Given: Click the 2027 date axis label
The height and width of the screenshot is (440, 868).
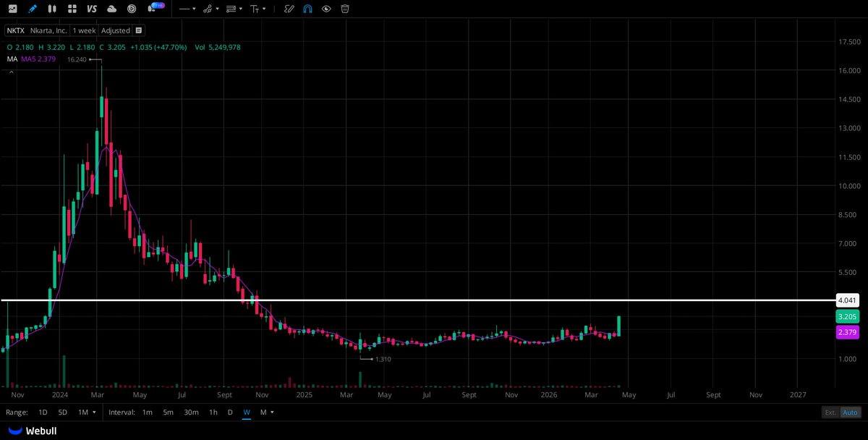Looking at the screenshot, I should (x=798, y=395).
